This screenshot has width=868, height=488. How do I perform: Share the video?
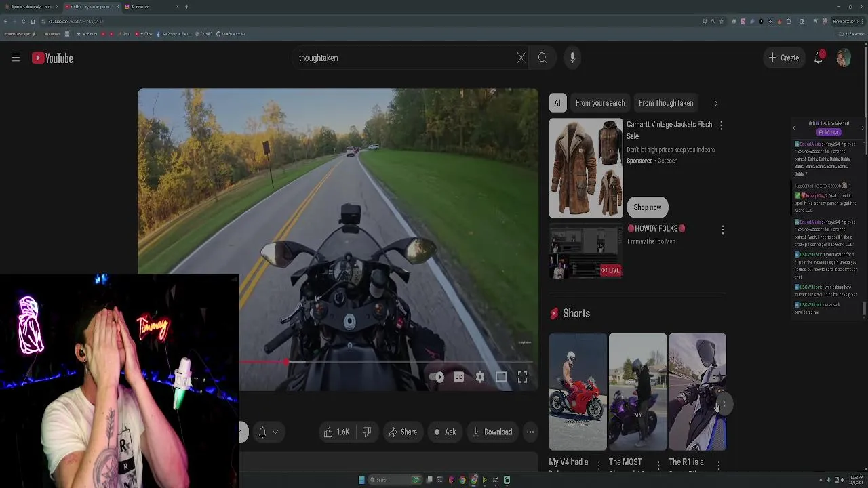[x=402, y=432]
